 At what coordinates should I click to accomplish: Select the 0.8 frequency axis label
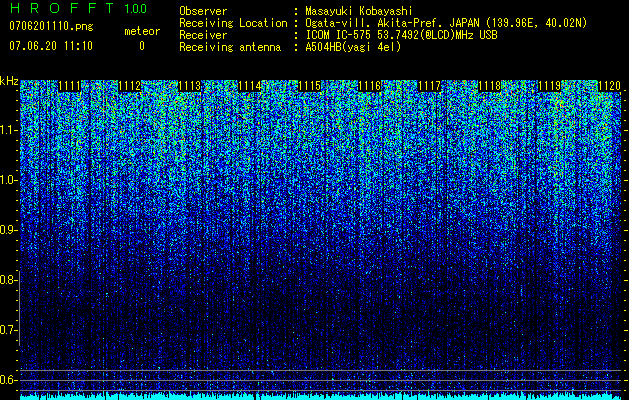click(7, 280)
